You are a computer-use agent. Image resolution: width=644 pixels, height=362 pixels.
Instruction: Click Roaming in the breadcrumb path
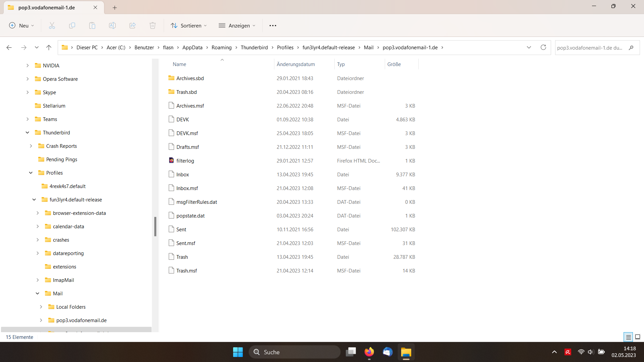[x=221, y=48]
